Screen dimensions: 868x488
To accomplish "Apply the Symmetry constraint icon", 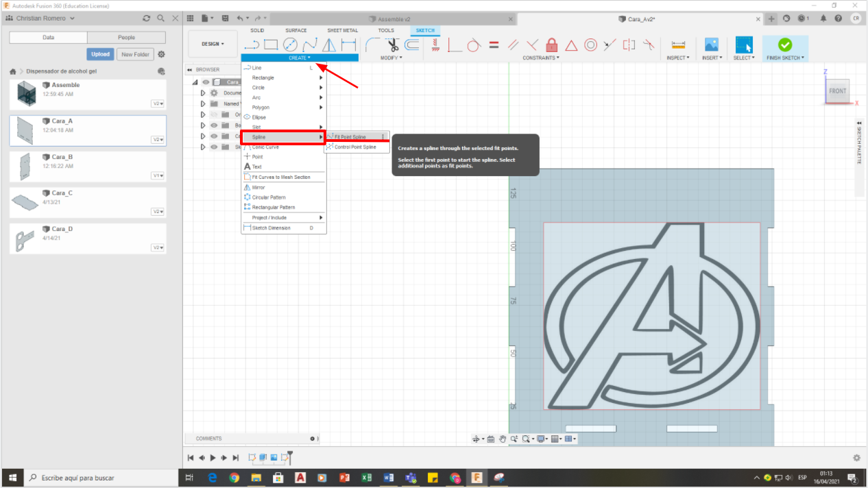I will (629, 45).
